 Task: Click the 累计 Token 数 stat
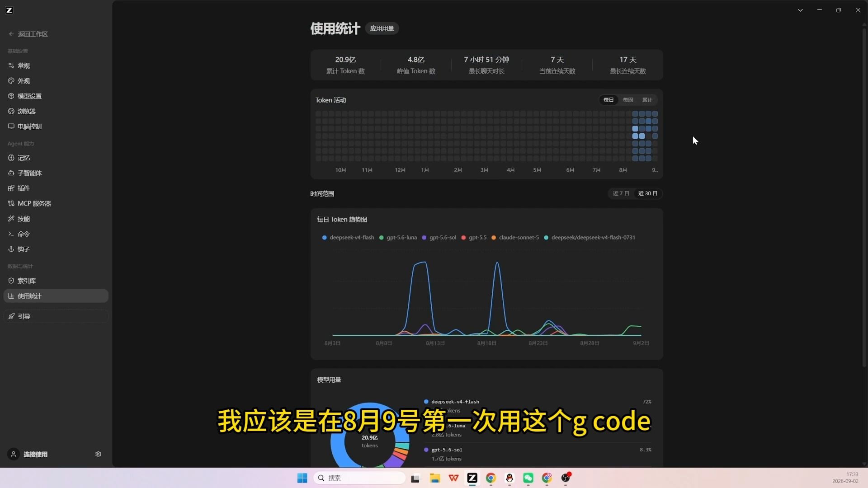pyautogui.click(x=345, y=65)
